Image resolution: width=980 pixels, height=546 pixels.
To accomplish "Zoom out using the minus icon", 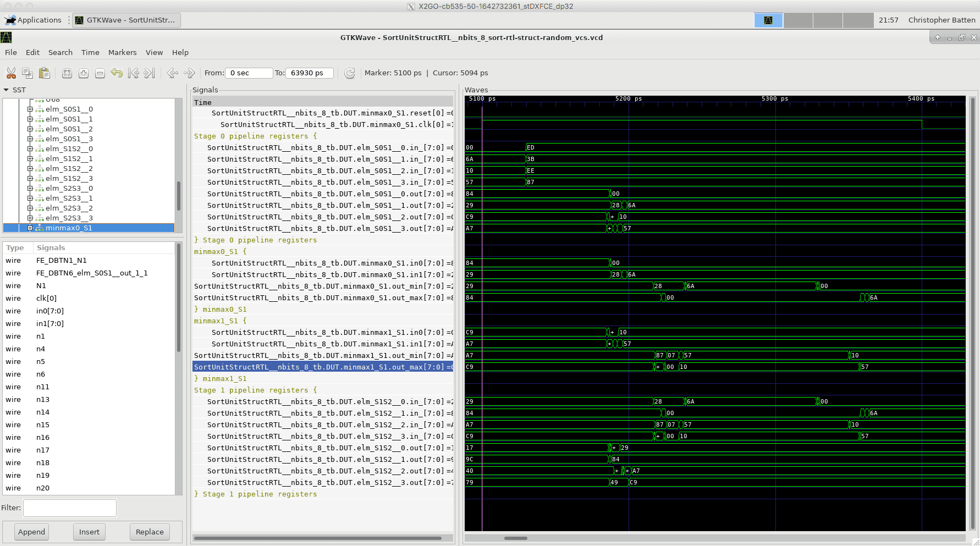I will [x=100, y=73].
